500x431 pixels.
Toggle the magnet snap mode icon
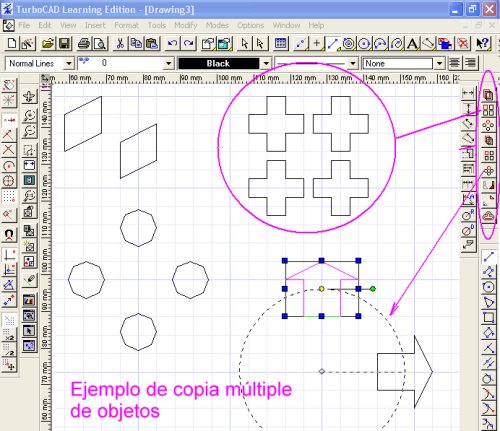pos(9,235)
